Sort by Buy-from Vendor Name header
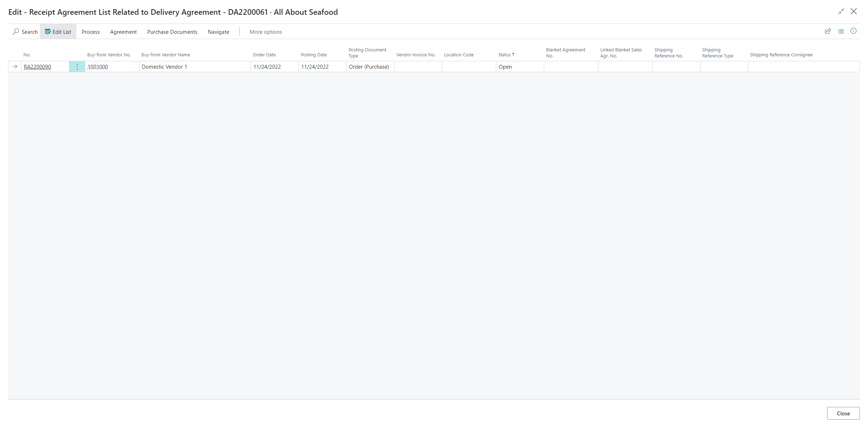 pos(166,55)
